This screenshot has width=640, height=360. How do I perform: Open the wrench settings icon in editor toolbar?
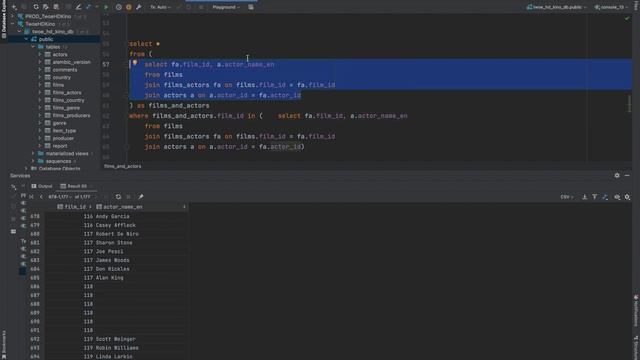click(x=139, y=7)
